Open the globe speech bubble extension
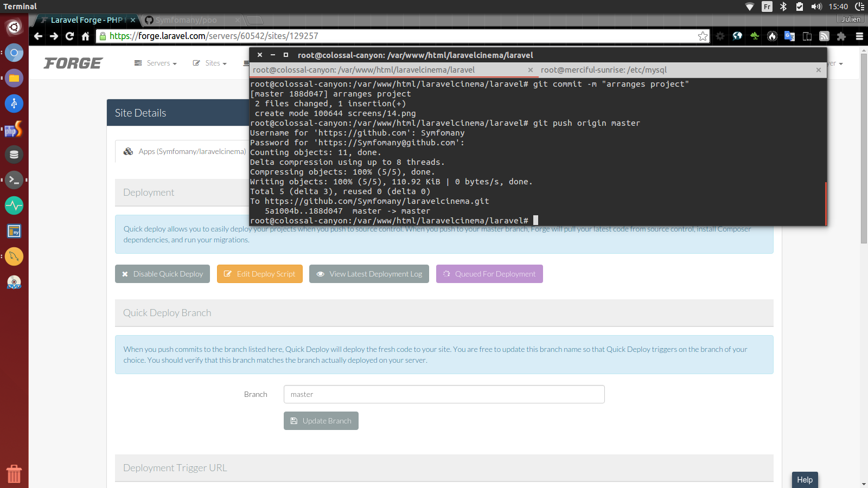 pyautogui.click(x=737, y=36)
